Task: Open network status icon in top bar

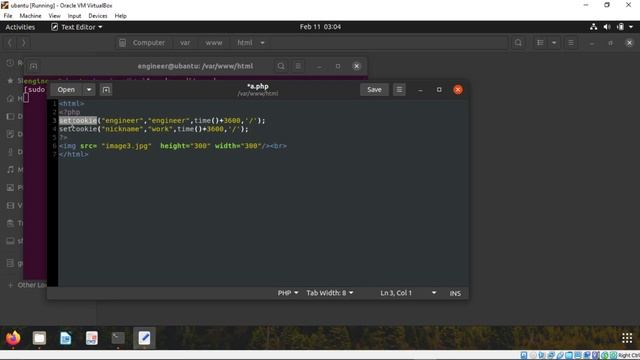Action: 593,27
